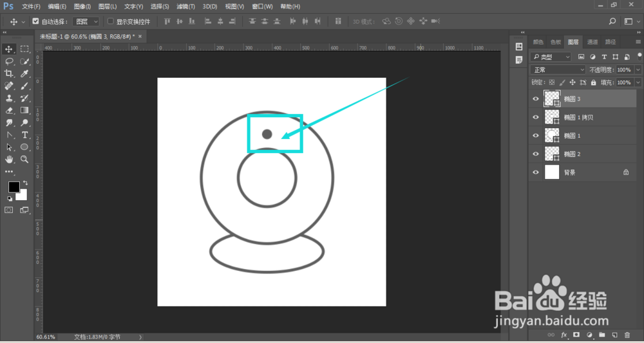Open the 窗口(W) menu

click(263, 6)
